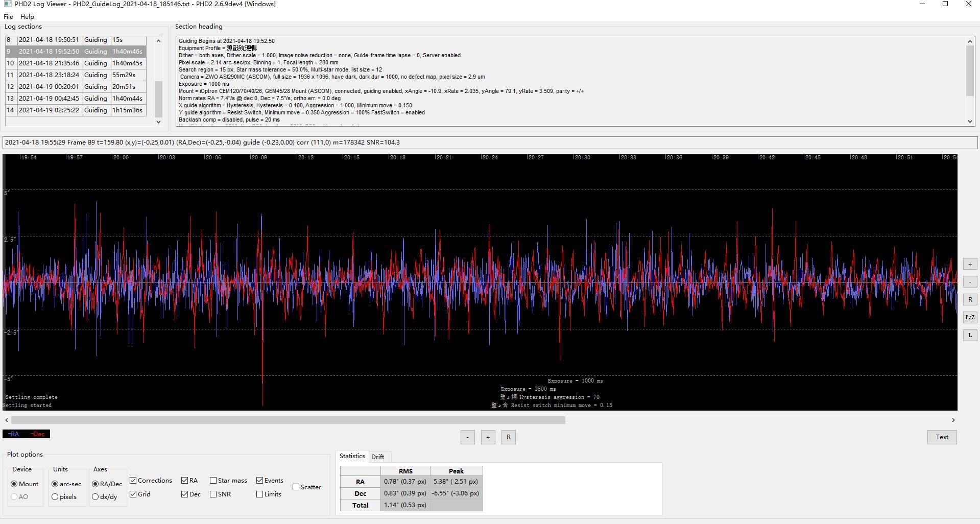Click the section heading scroll up arrow

tap(970, 41)
